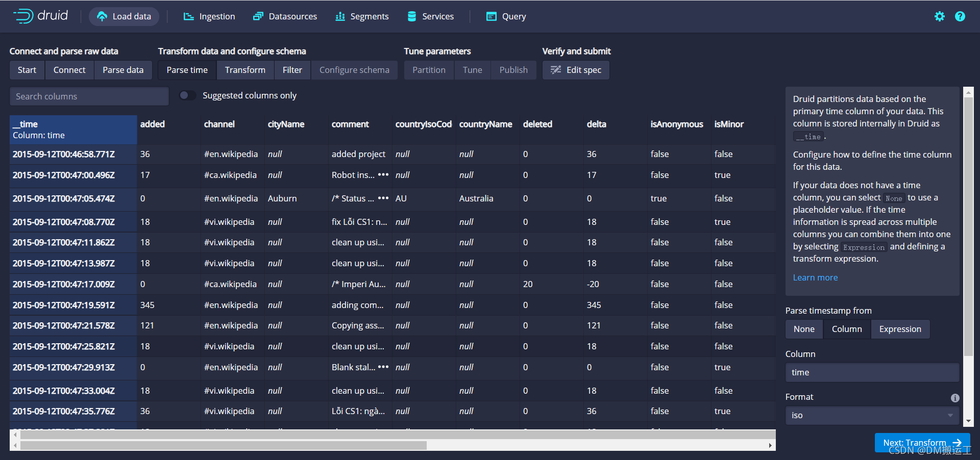Go to the Publish step

[513, 70]
